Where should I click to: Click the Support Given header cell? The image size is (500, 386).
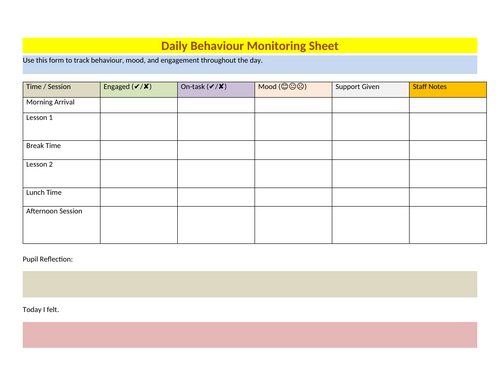coord(371,90)
